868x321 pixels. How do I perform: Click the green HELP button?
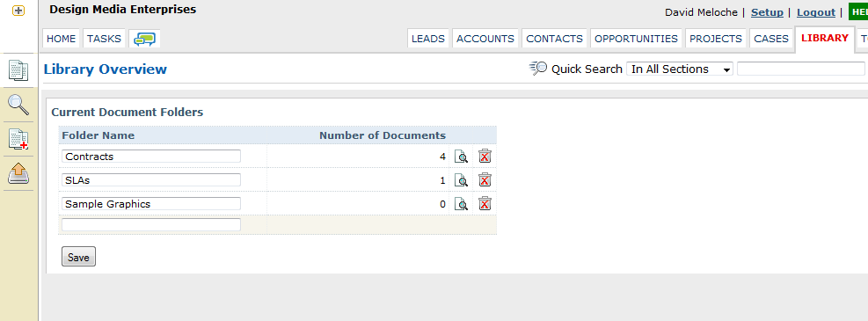(858, 11)
